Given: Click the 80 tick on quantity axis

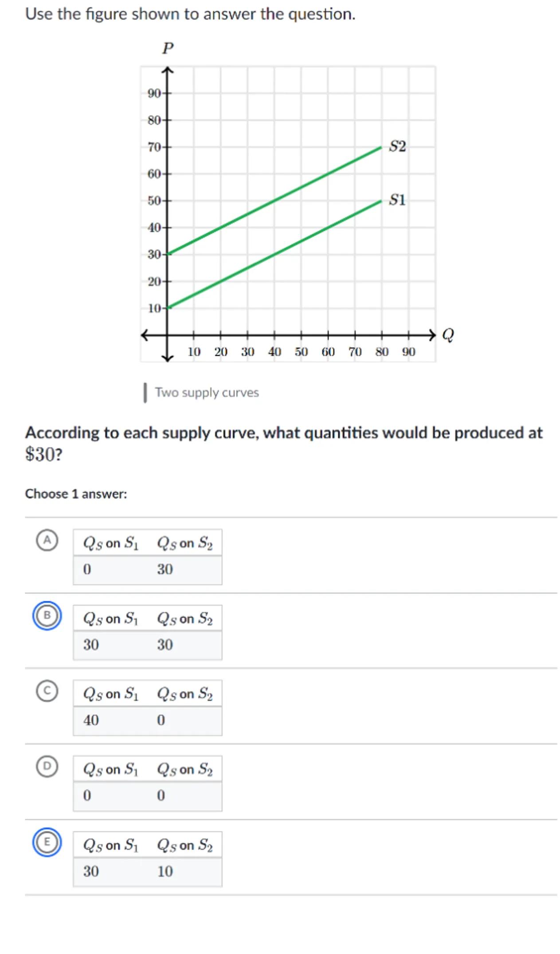Looking at the screenshot, I should pos(382,352).
